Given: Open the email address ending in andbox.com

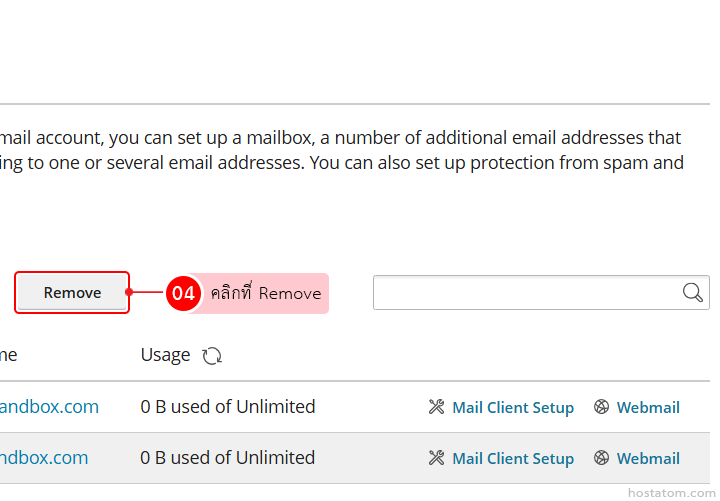Looking at the screenshot, I should [x=50, y=406].
